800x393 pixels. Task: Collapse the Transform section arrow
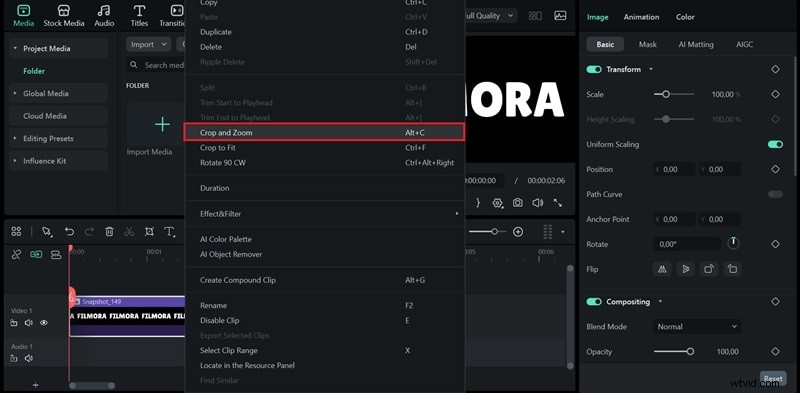pyautogui.click(x=651, y=69)
